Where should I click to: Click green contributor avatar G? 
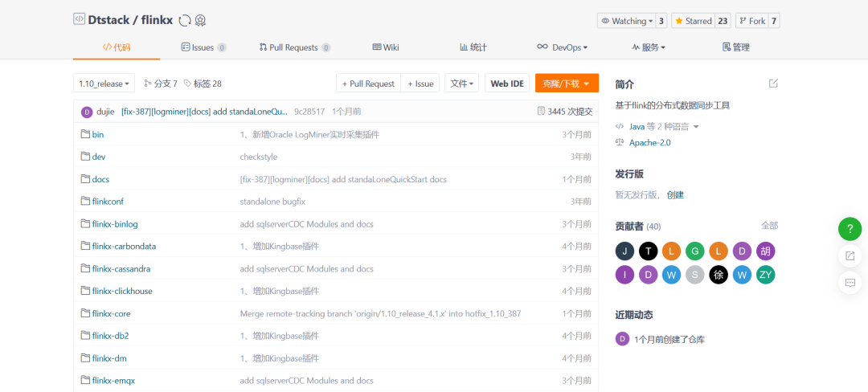694,251
